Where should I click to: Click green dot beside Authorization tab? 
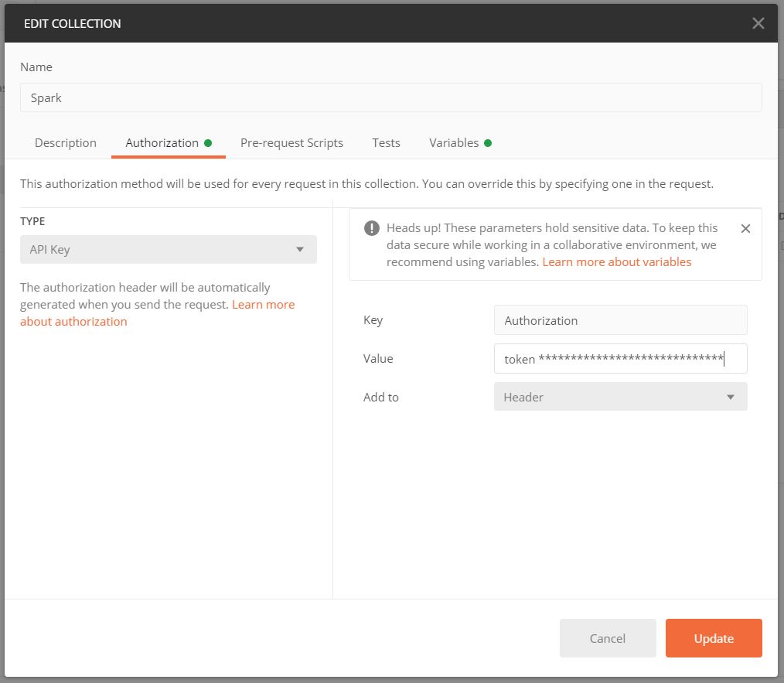coord(208,143)
